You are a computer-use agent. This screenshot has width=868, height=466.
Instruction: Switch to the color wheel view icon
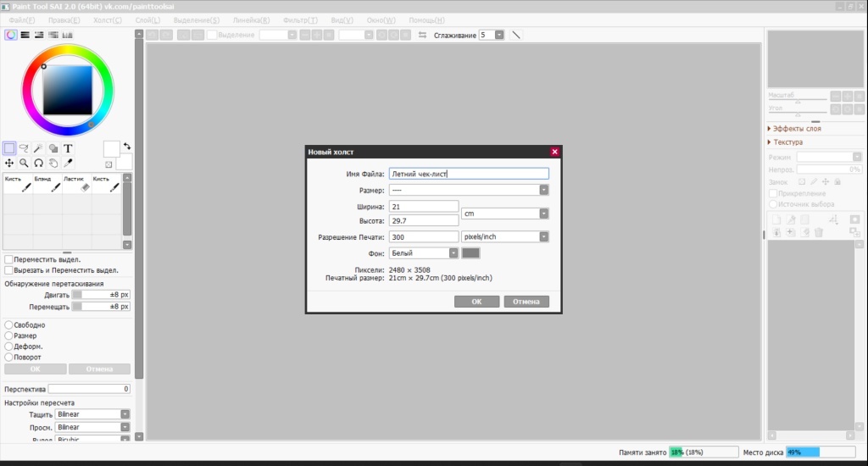[x=11, y=35]
